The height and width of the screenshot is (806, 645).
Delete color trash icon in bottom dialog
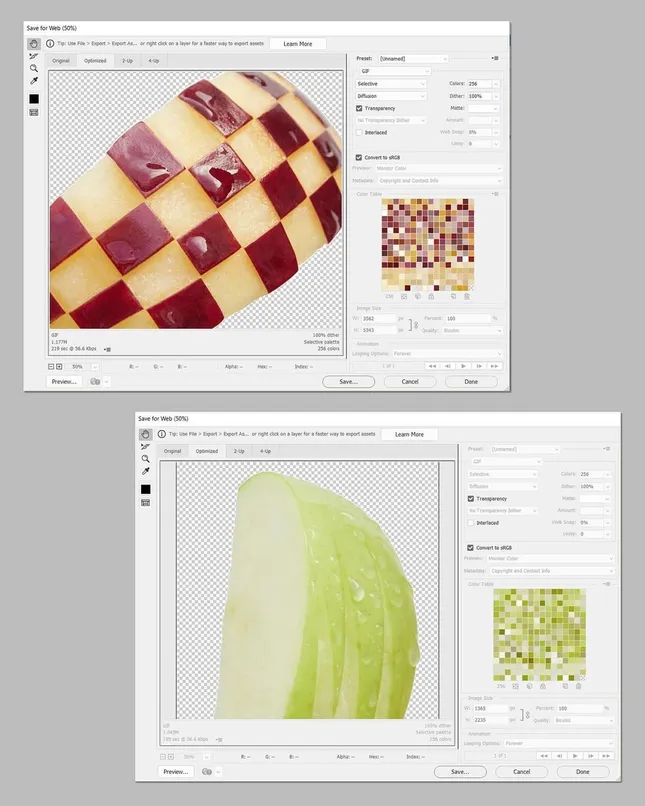pyautogui.click(x=578, y=686)
